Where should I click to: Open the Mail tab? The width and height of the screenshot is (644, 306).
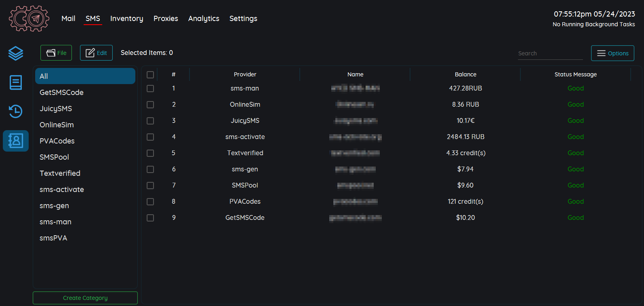[68, 19]
